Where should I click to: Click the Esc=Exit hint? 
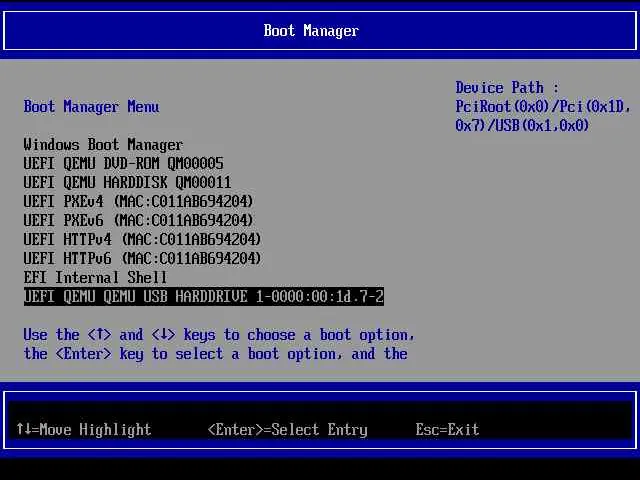click(447, 429)
